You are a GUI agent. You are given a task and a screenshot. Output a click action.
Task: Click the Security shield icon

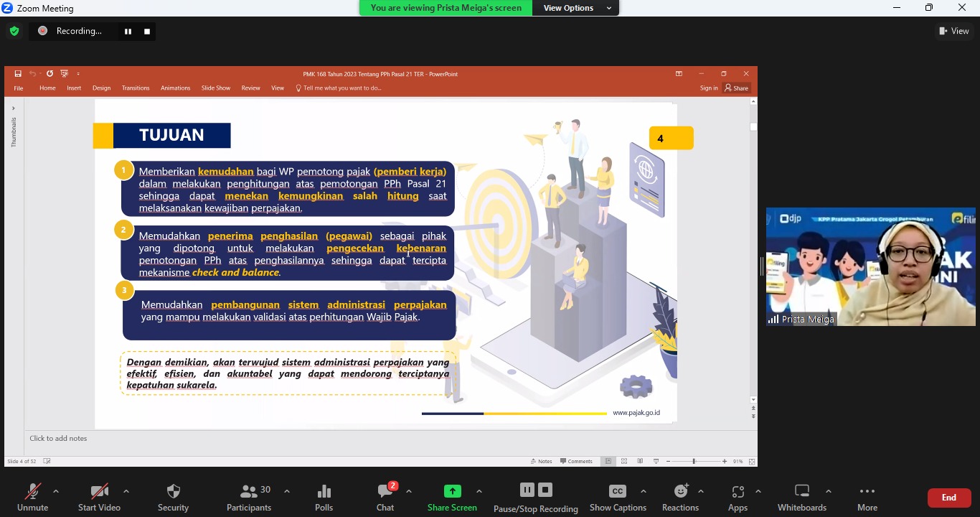tap(173, 497)
